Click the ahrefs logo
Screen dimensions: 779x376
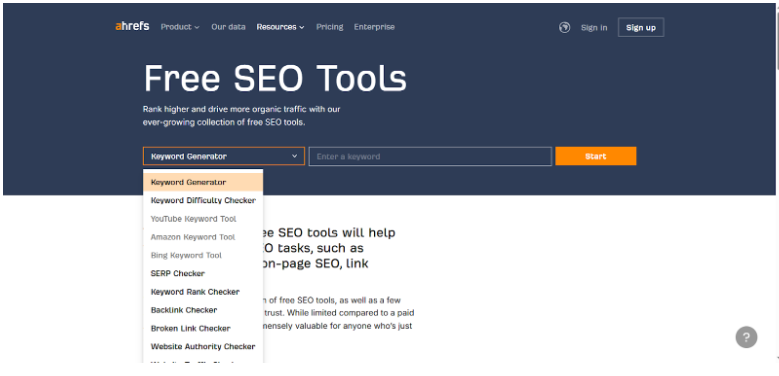coord(132,26)
